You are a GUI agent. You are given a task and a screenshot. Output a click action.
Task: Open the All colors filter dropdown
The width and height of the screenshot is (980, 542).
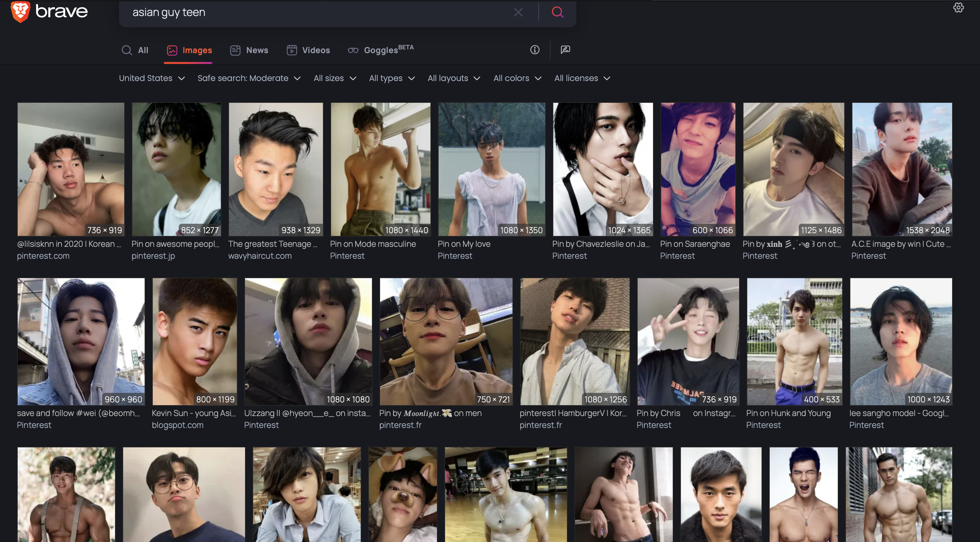(x=517, y=78)
